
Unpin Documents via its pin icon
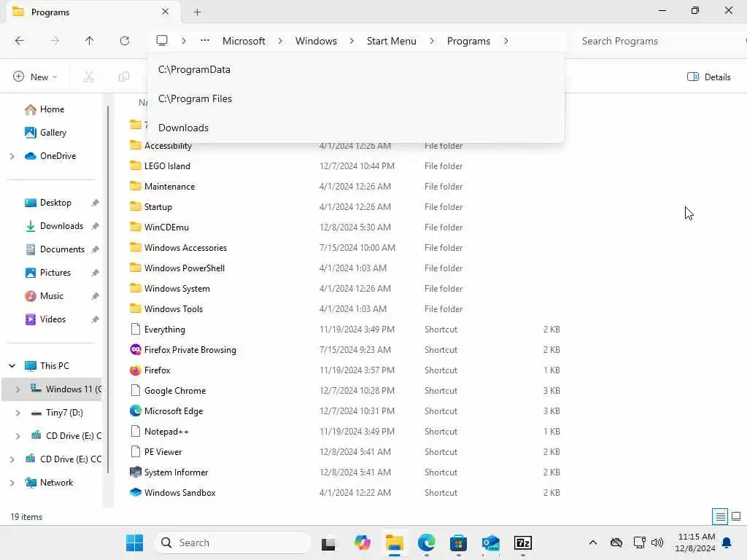pos(96,249)
